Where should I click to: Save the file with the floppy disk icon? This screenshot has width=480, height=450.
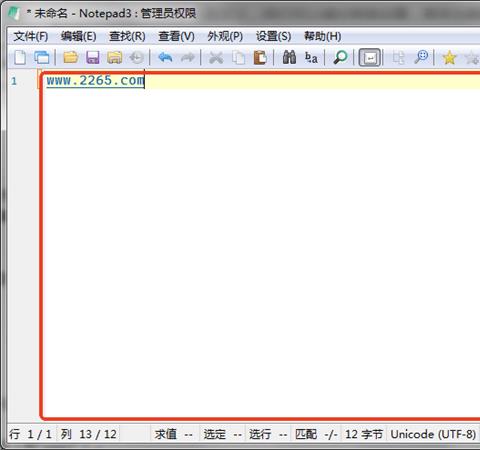(x=93, y=58)
